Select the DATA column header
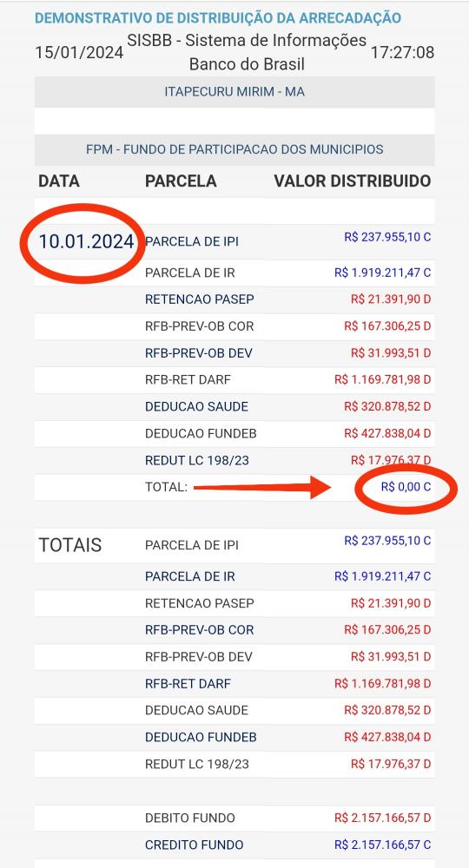 tap(59, 181)
